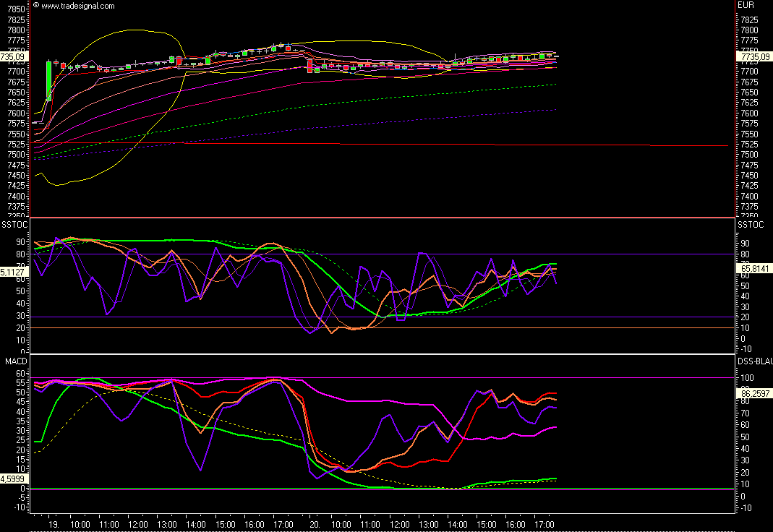Click the large green candlestick at chart start
Viewport: 773px width, 532px height.
click(x=49, y=80)
